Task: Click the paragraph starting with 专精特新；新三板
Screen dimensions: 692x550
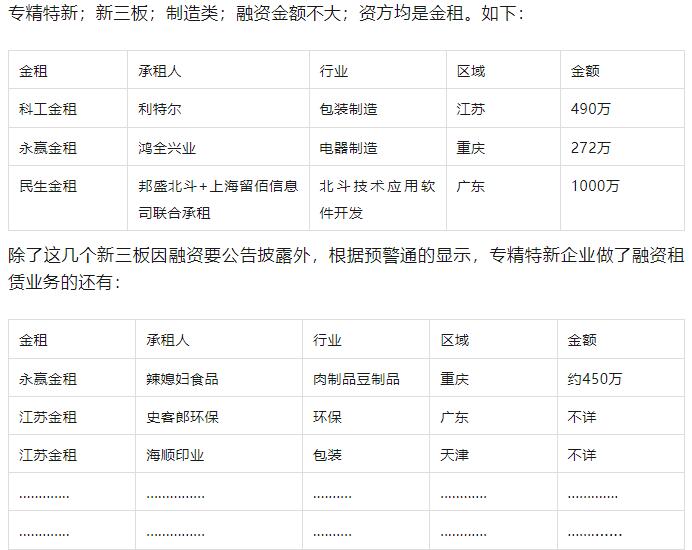Action: point(265,15)
